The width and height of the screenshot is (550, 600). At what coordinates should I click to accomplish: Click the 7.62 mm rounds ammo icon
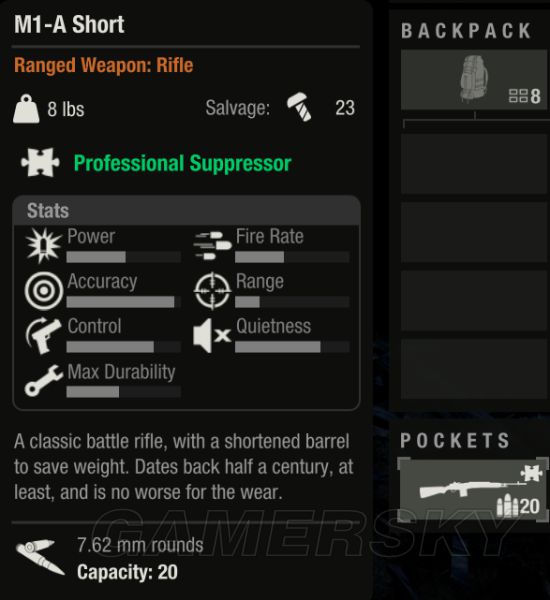click(40, 557)
